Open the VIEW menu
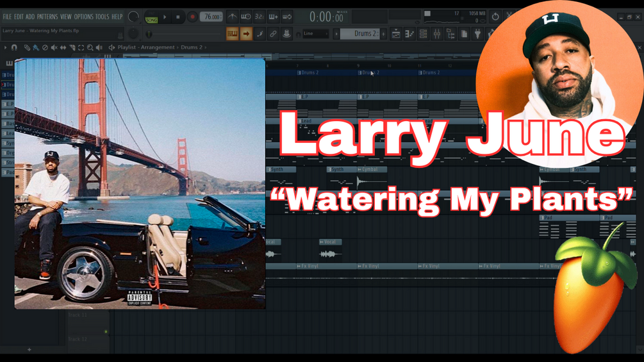This screenshot has width=644, height=362. (66, 17)
